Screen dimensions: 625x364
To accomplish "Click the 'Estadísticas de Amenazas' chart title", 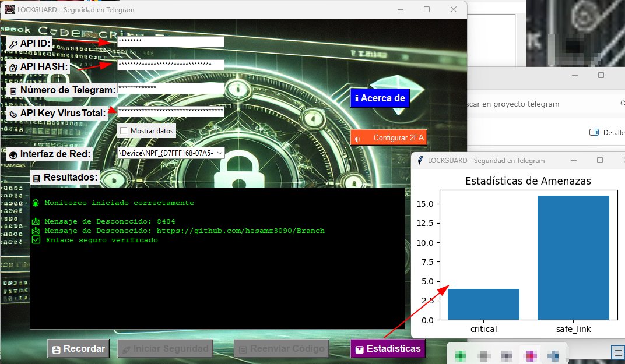I will point(528,181).
